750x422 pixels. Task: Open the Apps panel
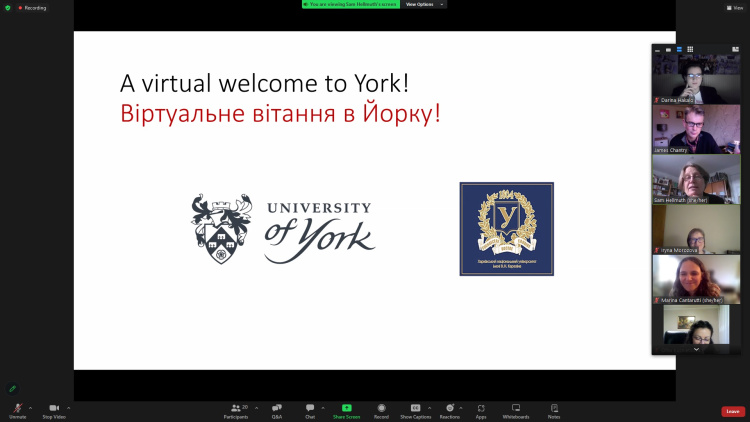click(481, 411)
